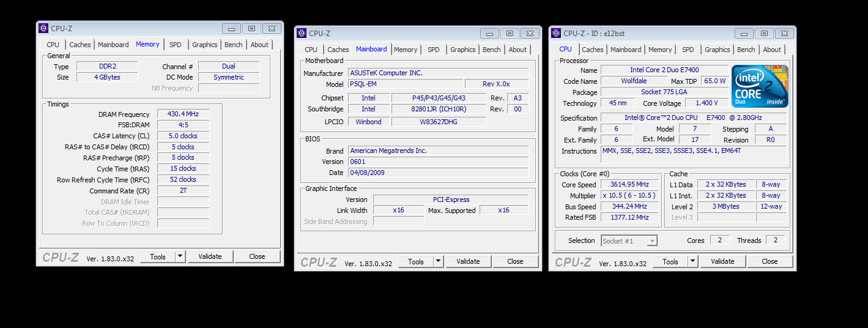Open Tools dropdown arrow in Memory window
This screenshot has height=328, width=868.
(180, 256)
